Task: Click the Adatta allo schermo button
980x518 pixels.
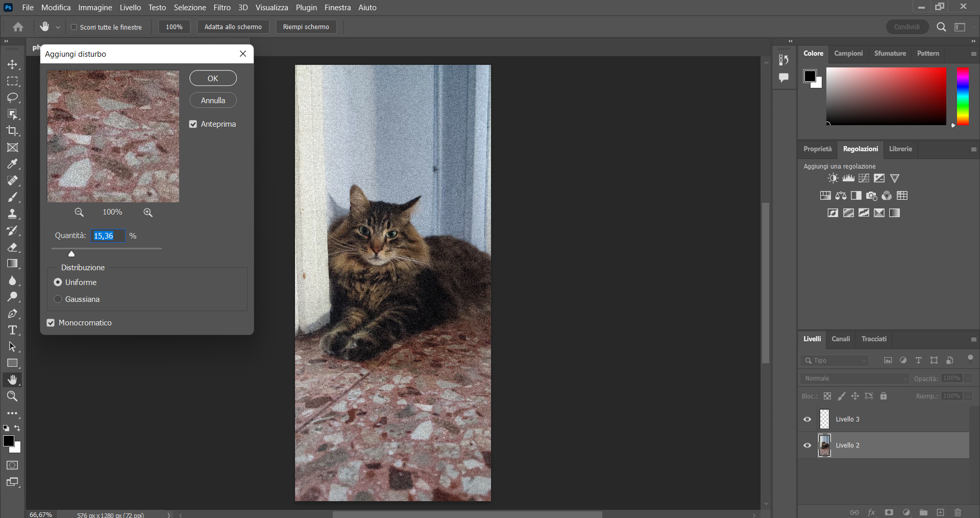Action: point(233,27)
